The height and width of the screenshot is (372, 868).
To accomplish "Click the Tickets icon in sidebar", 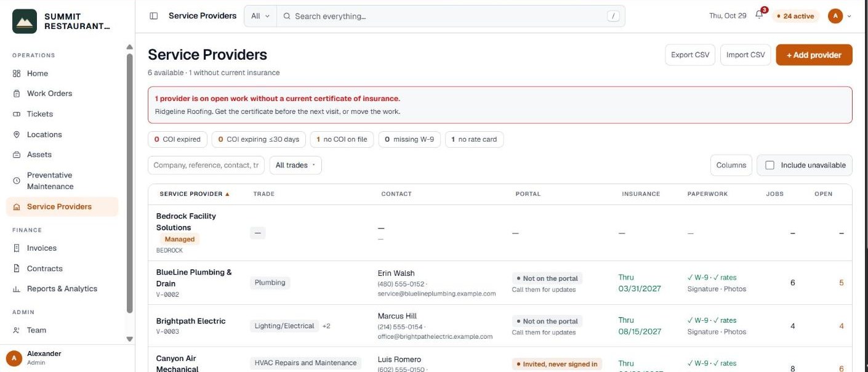I will pyautogui.click(x=17, y=114).
